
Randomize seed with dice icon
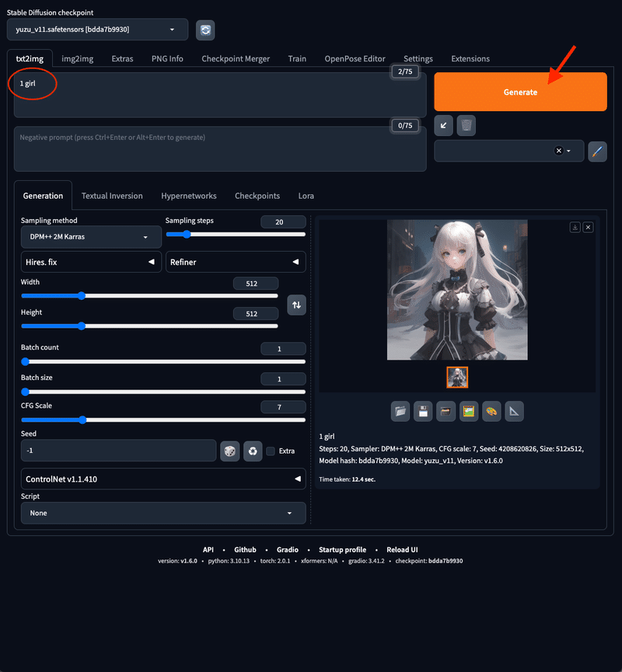tap(230, 451)
